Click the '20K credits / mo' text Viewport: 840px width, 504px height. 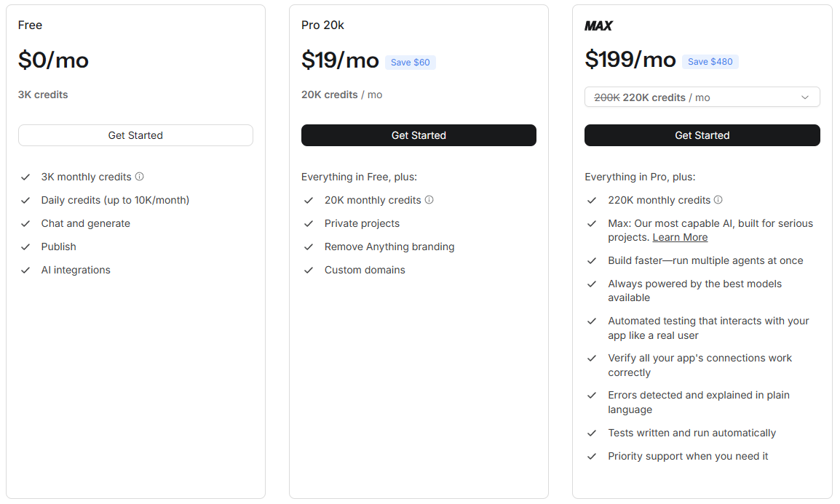tap(342, 95)
